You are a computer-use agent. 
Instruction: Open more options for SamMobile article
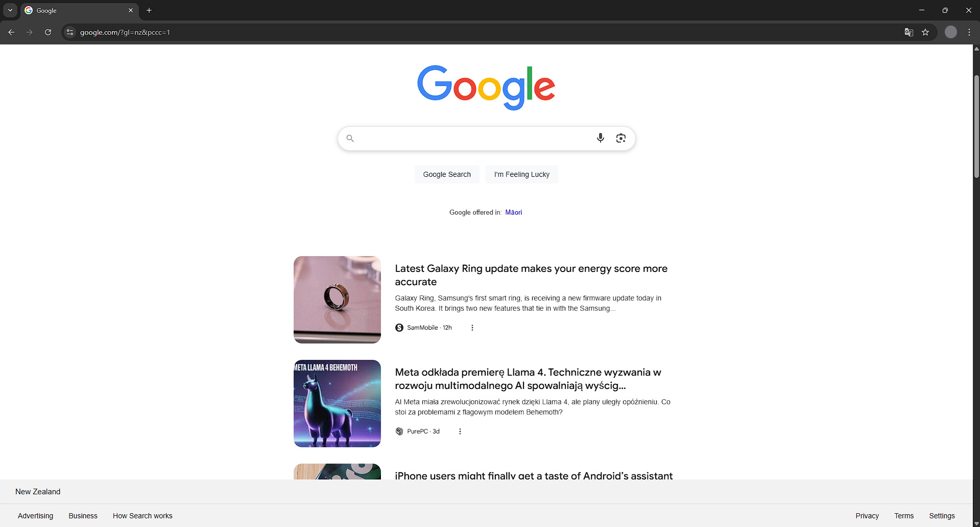pyautogui.click(x=472, y=328)
